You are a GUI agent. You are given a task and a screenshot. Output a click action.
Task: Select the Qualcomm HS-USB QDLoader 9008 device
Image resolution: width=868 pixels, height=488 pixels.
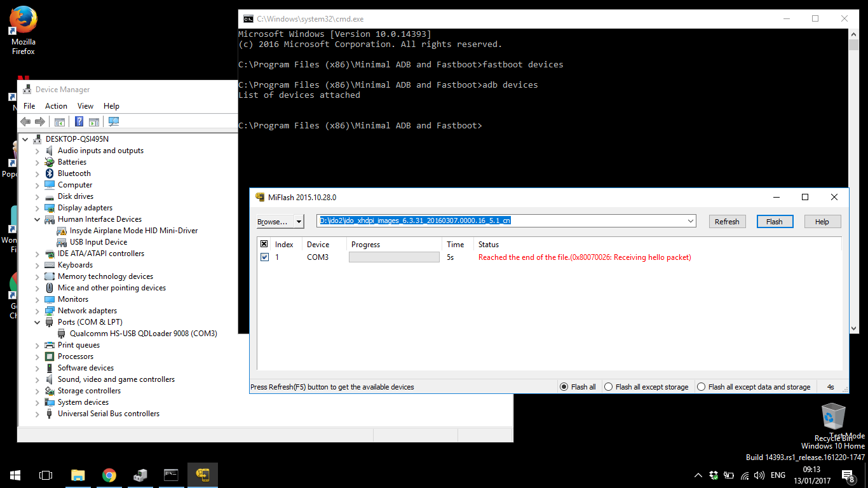click(143, 334)
